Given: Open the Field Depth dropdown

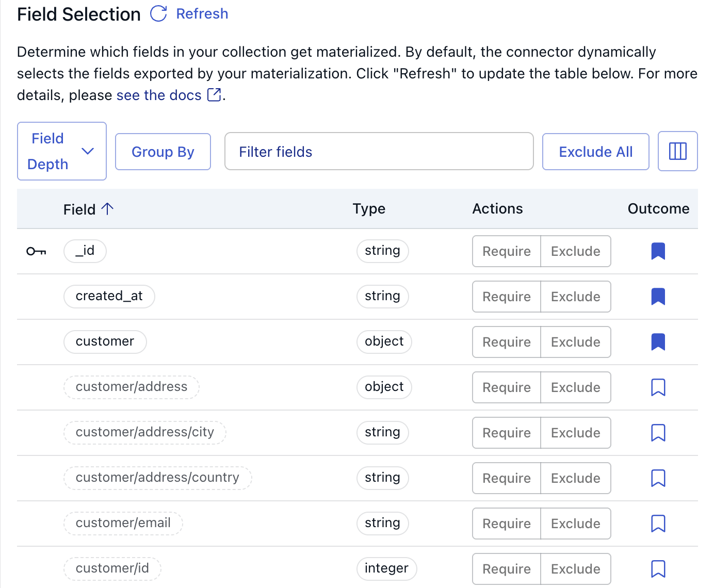Looking at the screenshot, I should pos(62,151).
